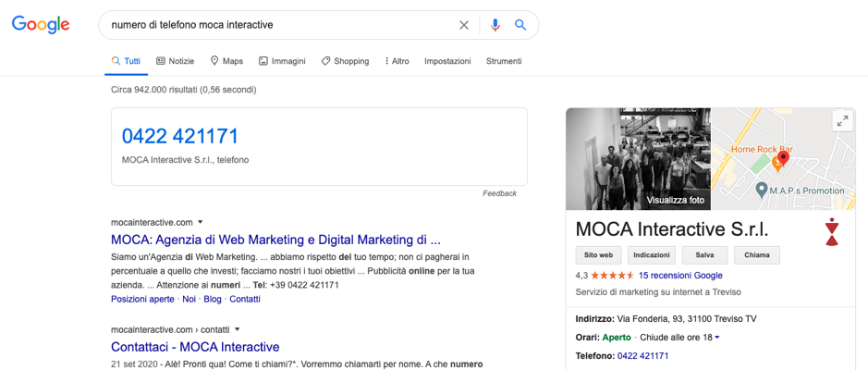868x370 pixels.
Task: Open the Blog sitelink
Action: click(213, 299)
